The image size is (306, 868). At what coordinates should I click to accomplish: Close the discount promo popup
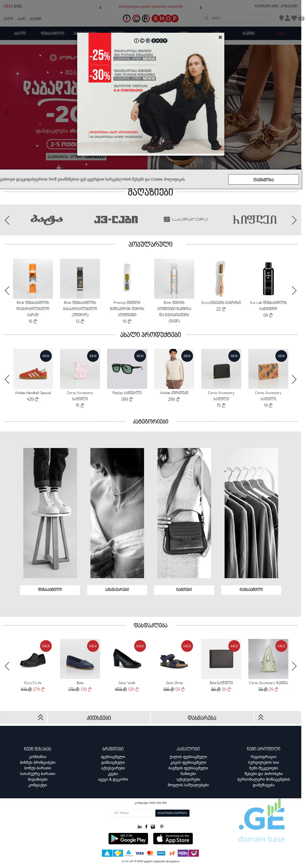[x=220, y=37]
